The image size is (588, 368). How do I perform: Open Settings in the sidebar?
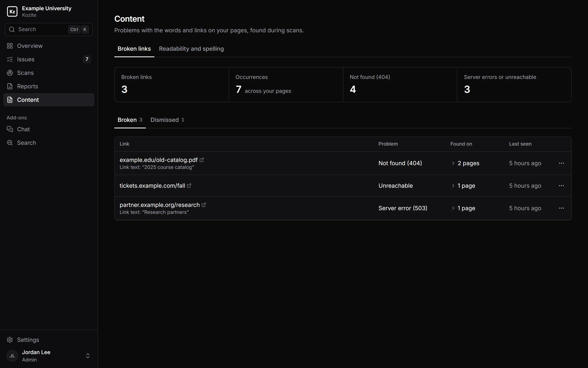coord(49,340)
